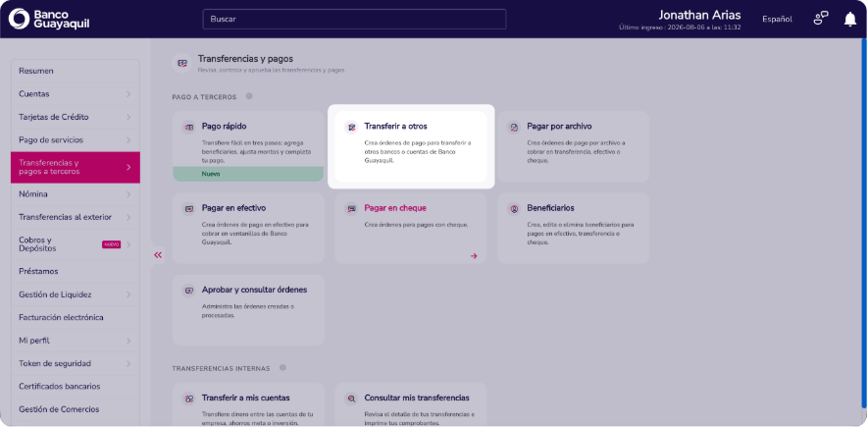This screenshot has width=868, height=427.
Task: Expand the Cobros y Depósitos chevron
Action: tap(128, 244)
